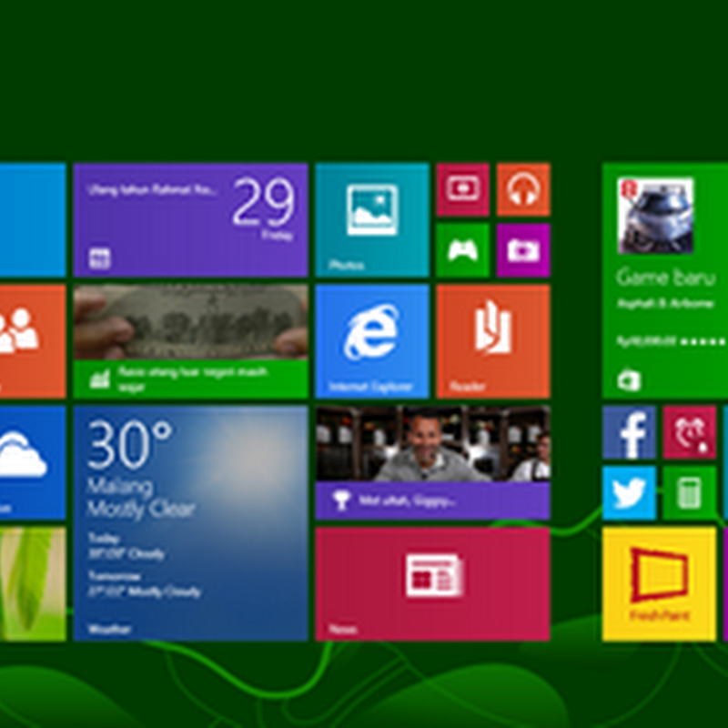The image size is (728, 728).
Task: Launch the Video tile with play icon
Action: click(x=462, y=189)
